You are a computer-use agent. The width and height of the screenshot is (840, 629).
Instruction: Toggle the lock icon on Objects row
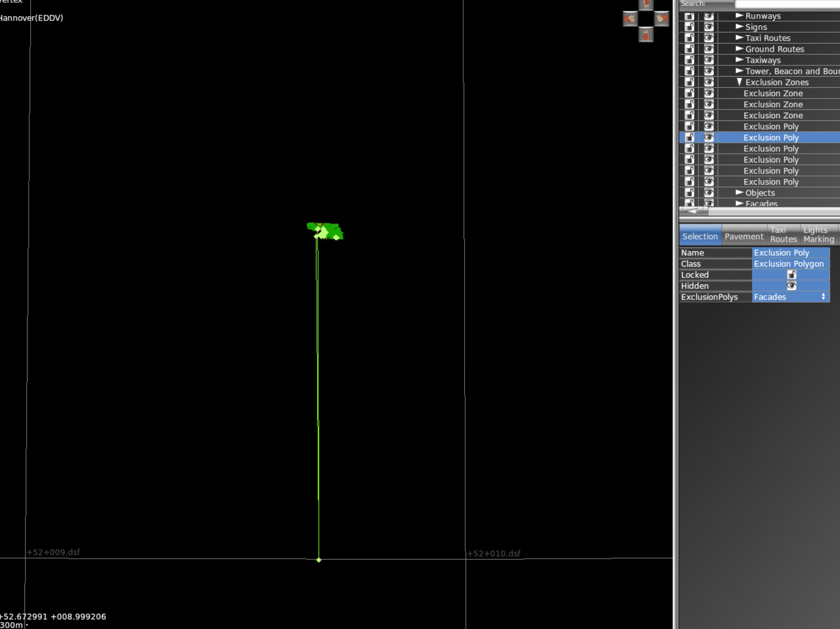click(x=690, y=193)
